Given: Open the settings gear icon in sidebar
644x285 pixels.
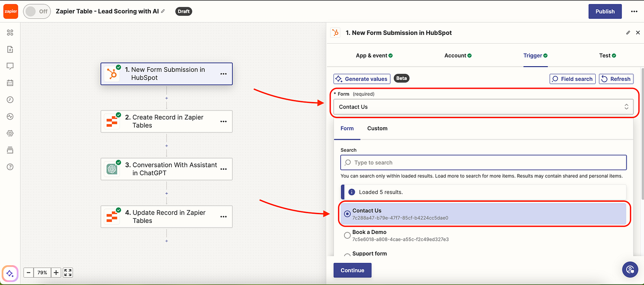Looking at the screenshot, I should 10,133.
